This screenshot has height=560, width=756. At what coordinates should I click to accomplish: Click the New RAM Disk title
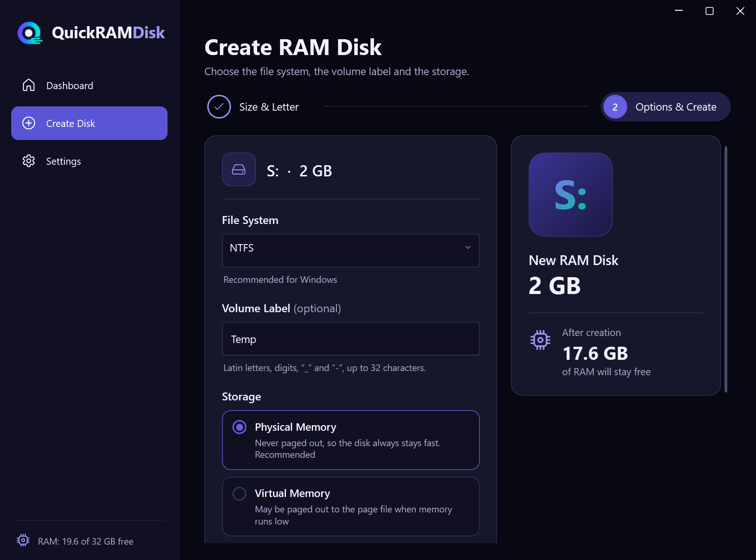(574, 260)
